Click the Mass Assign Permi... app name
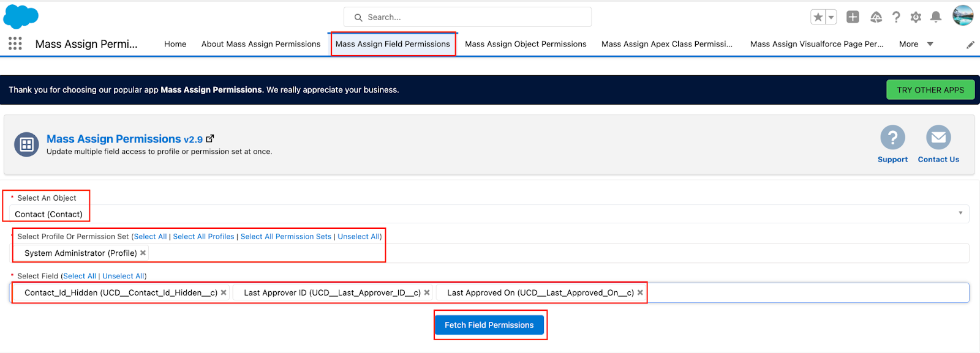The image size is (980, 353). click(86, 44)
